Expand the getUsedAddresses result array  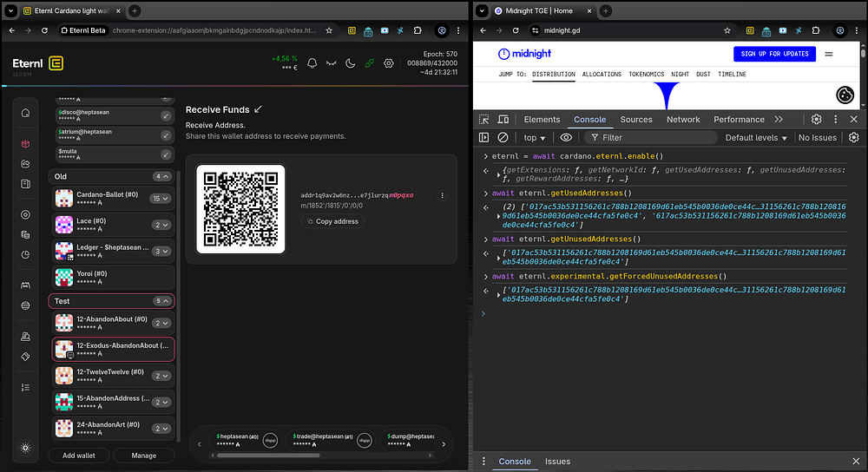499,216
